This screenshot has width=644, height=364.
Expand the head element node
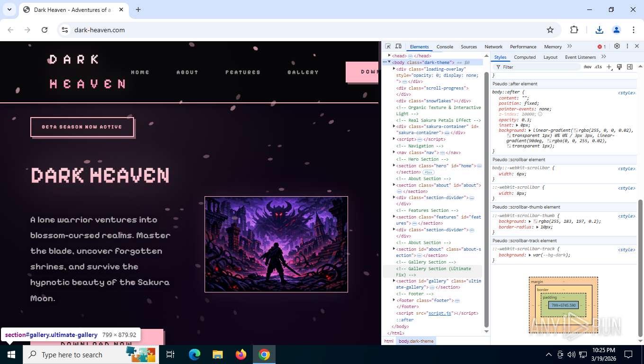pyautogui.click(x=390, y=56)
